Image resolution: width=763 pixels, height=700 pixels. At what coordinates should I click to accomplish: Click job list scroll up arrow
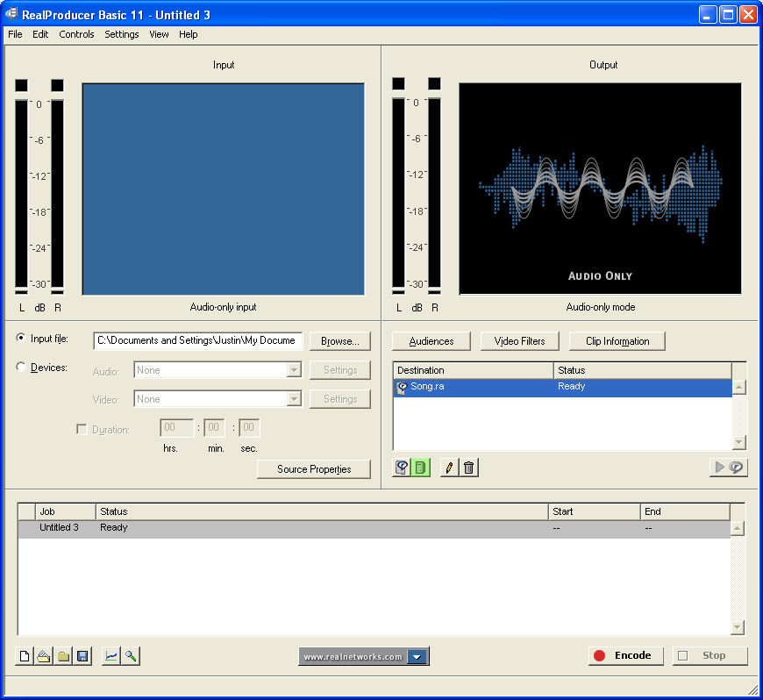pos(738,528)
